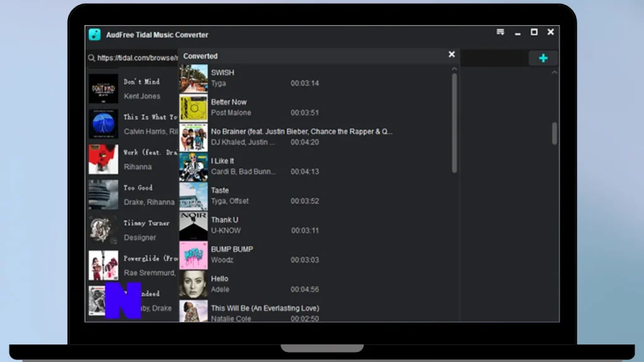The image size is (644, 362).
Task: Maximize the AudFree window
Action: click(x=534, y=32)
